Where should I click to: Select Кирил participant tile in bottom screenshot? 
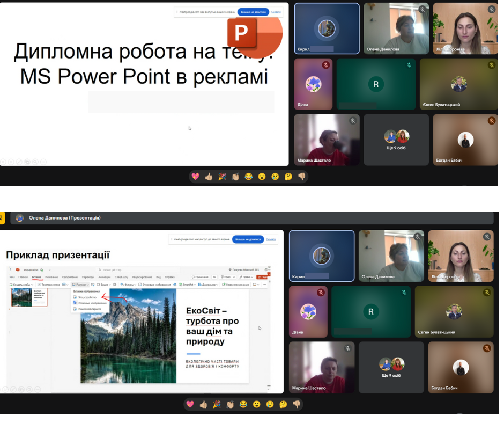(x=322, y=256)
